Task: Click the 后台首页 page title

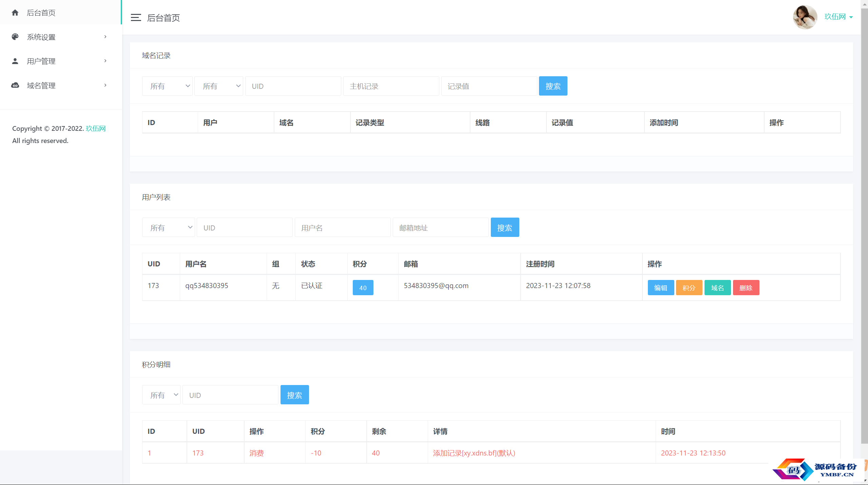Action: point(163,18)
